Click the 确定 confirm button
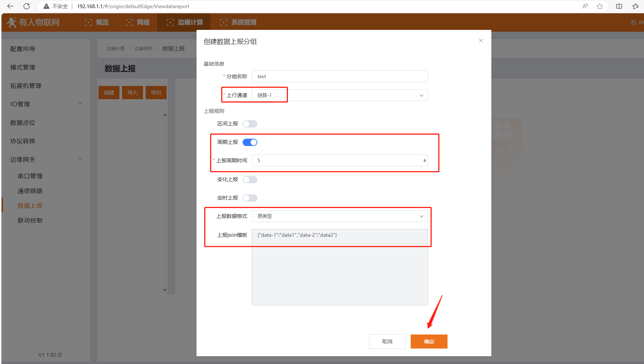This screenshot has width=644, height=364. click(429, 342)
